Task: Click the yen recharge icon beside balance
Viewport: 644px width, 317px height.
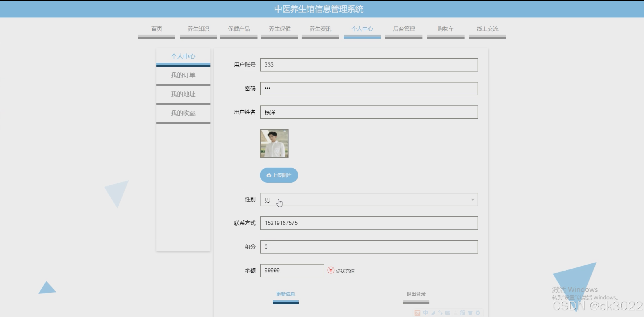Action: (x=331, y=270)
